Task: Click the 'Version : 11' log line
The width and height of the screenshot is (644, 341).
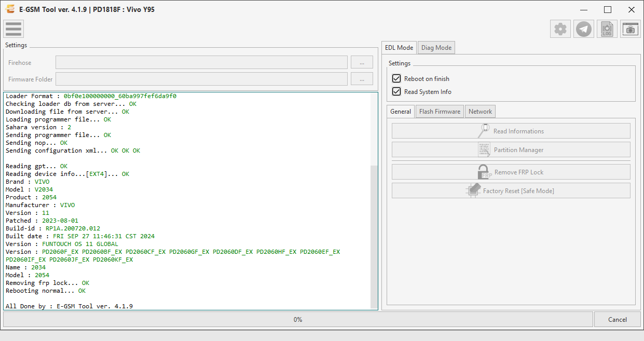Action: tap(28, 213)
